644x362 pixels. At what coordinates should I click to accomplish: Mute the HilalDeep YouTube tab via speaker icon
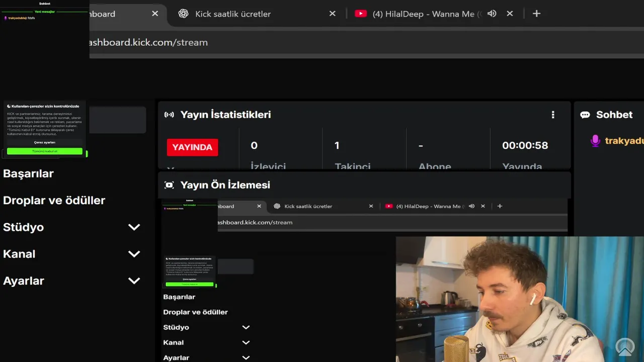click(492, 14)
